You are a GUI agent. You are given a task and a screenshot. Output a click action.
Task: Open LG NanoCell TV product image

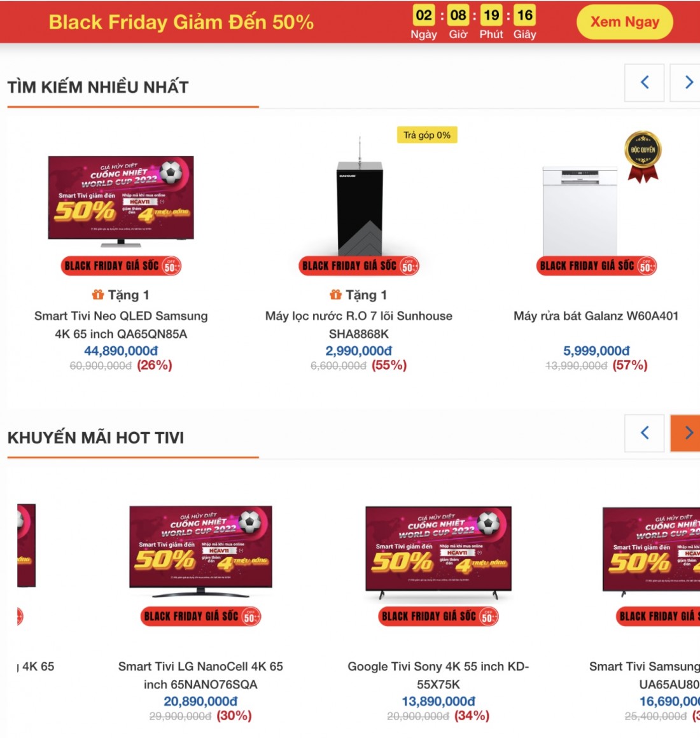click(x=200, y=551)
